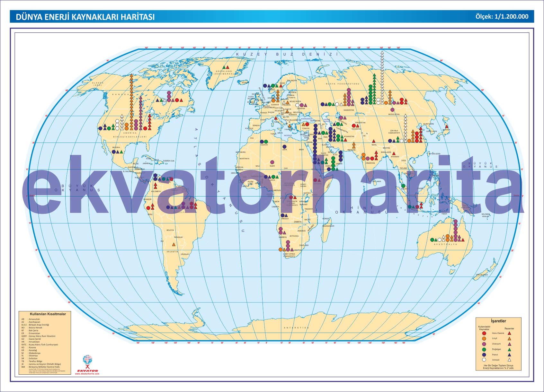Click the purple Uranyum circle in the legend
The width and height of the screenshot is (544, 392).
[484, 344]
